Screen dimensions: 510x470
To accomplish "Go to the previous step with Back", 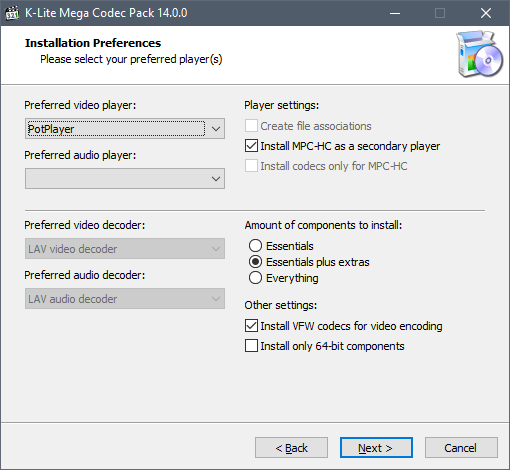I will (291, 448).
